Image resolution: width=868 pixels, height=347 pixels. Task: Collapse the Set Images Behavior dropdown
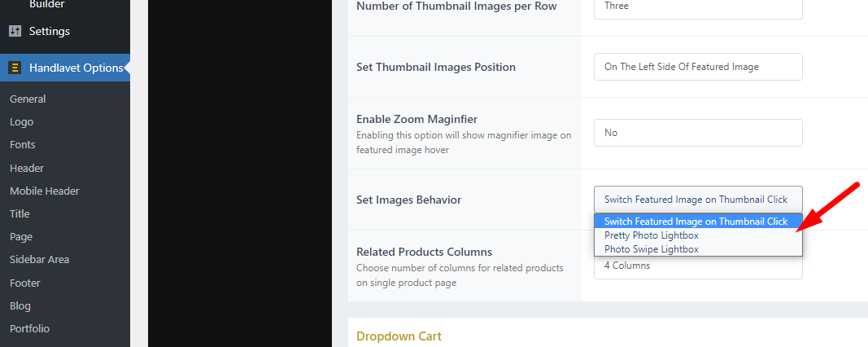(x=698, y=200)
